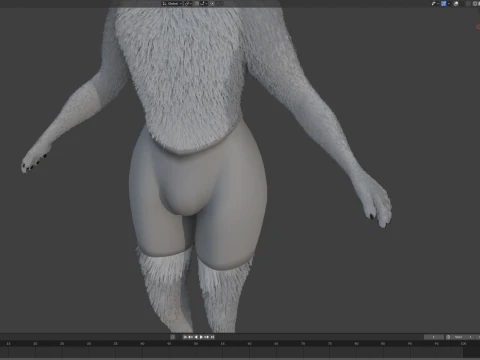Open the Global transform orientation dropdown
Image resolution: width=480 pixels, height=360 pixels.
pyautogui.click(x=172, y=3)
